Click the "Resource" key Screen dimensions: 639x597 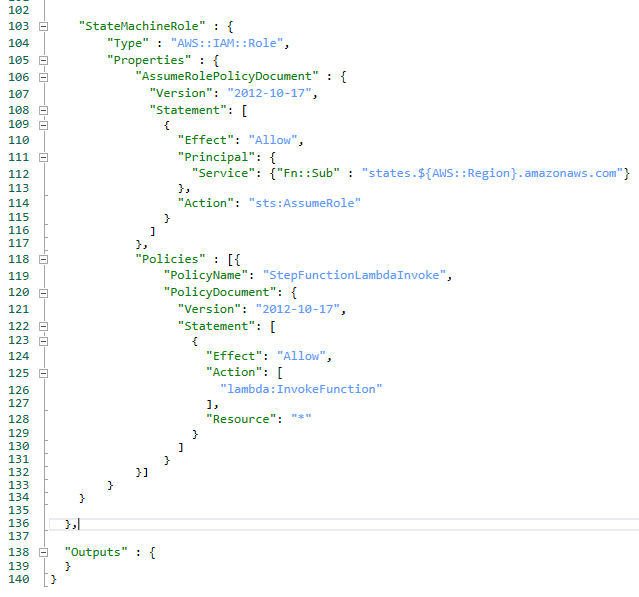241,419
